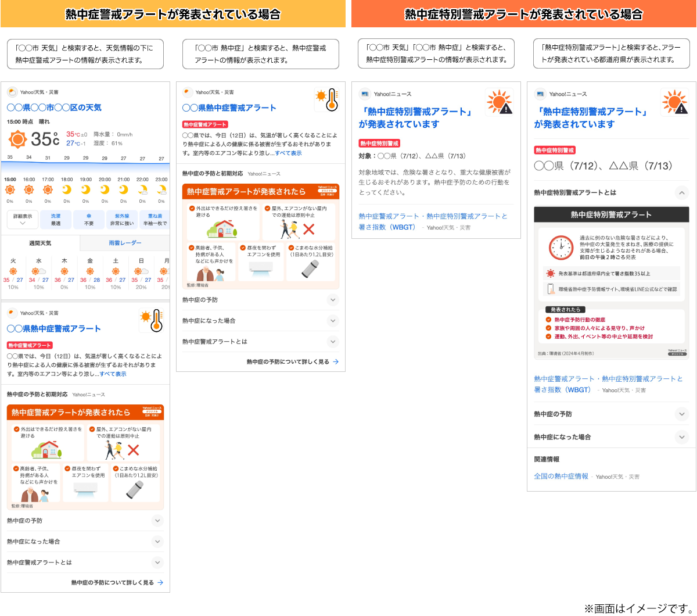Collapse the 熱中症特別警戒アラートとは section

(x=682, y=193)
